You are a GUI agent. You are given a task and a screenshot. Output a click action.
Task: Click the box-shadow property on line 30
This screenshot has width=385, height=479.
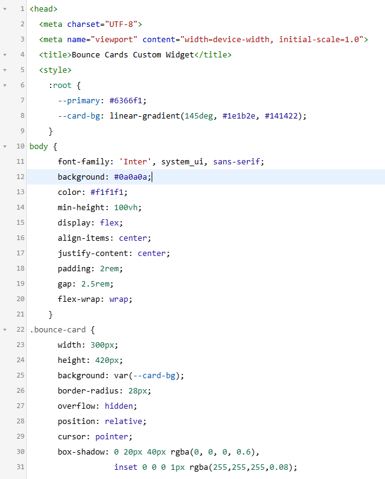coord(81,452)
